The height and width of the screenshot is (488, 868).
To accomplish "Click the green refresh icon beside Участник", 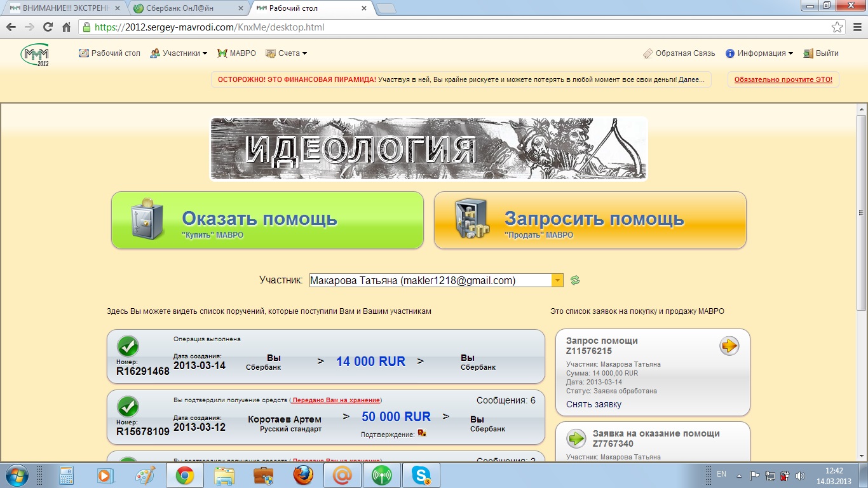I will [x=575, y=280].
